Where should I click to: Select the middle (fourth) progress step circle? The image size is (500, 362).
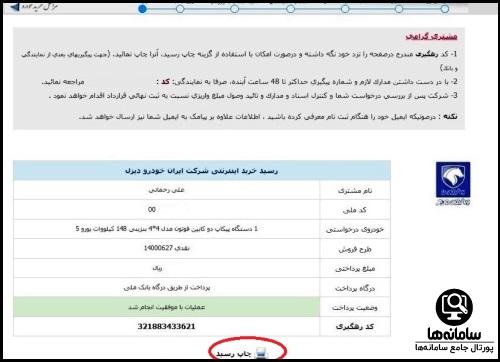click(290, 9)
